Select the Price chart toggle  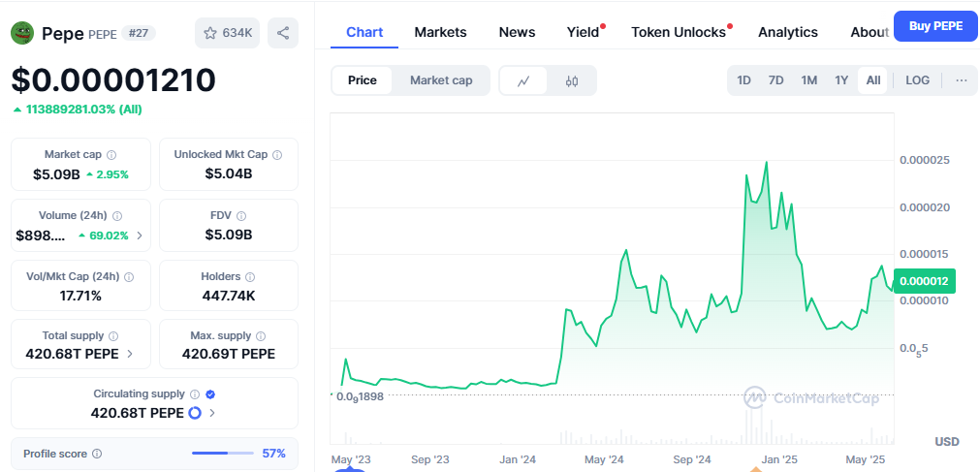click(363, 80)
